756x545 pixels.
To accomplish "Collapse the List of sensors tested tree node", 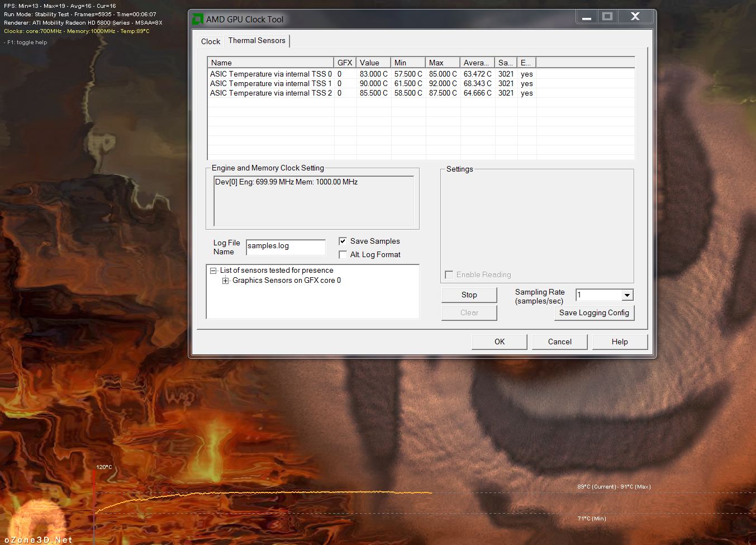I will click(213, 271).
